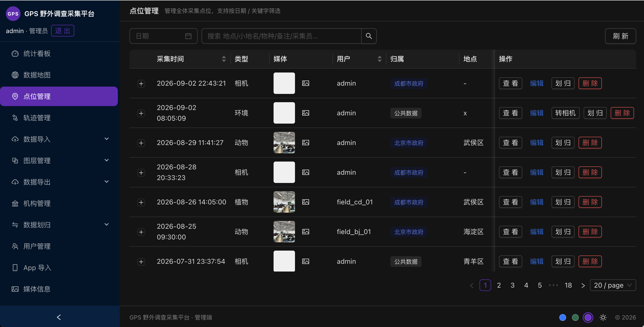The width and height of the screenshot is (644, 327).
Task: Click 查看 for 2026-07-31 23:37:54 row
Action: pyautogui.click(x=510, y=261)
